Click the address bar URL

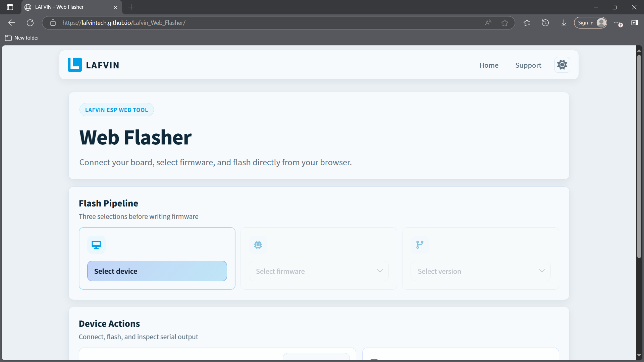coord(124,23)
